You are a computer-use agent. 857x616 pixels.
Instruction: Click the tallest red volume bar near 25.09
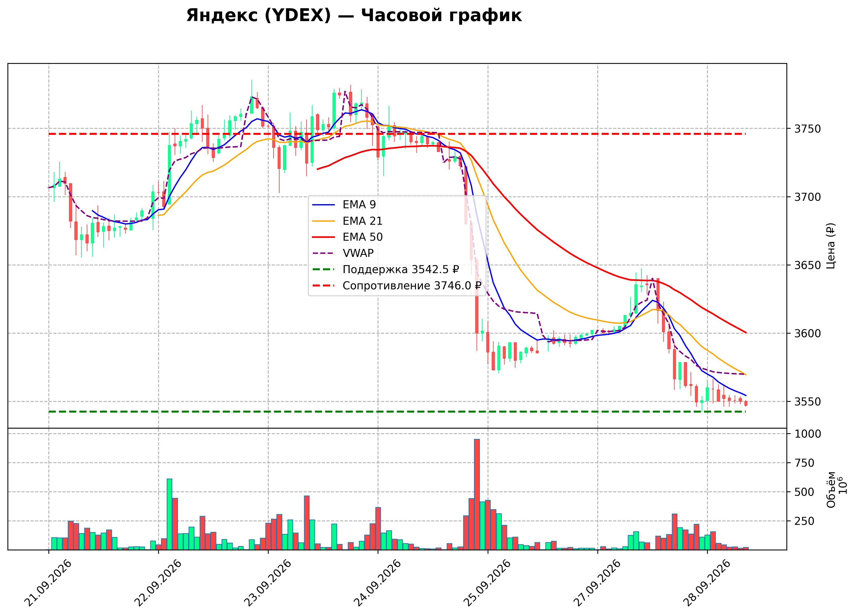[x=477, y=494]
